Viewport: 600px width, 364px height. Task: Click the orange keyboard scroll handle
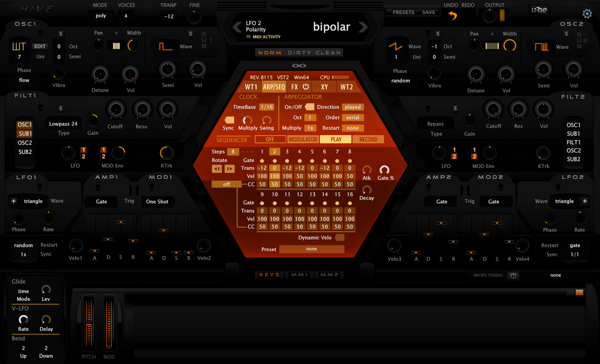point(579,292)
